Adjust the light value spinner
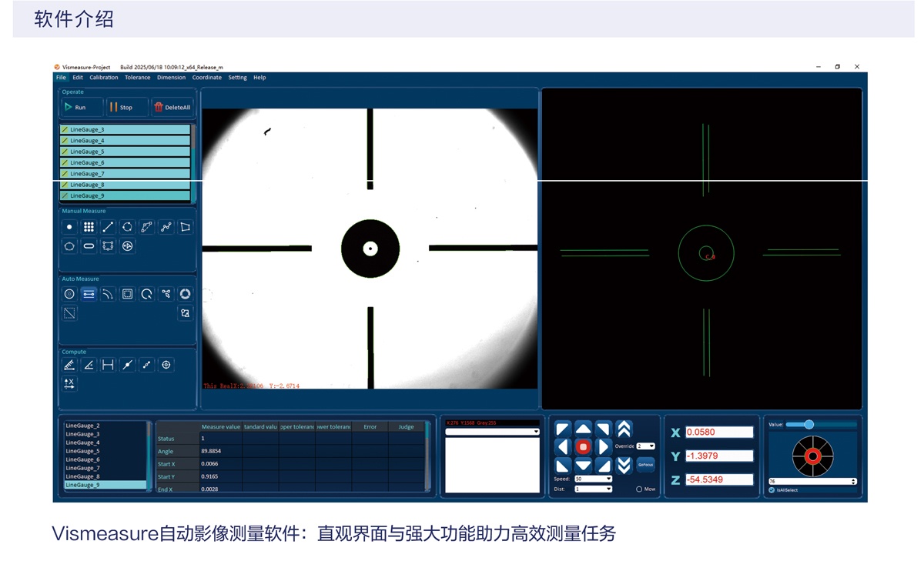The width and height of the screenshot is (924, 581). tap(853, 482)
